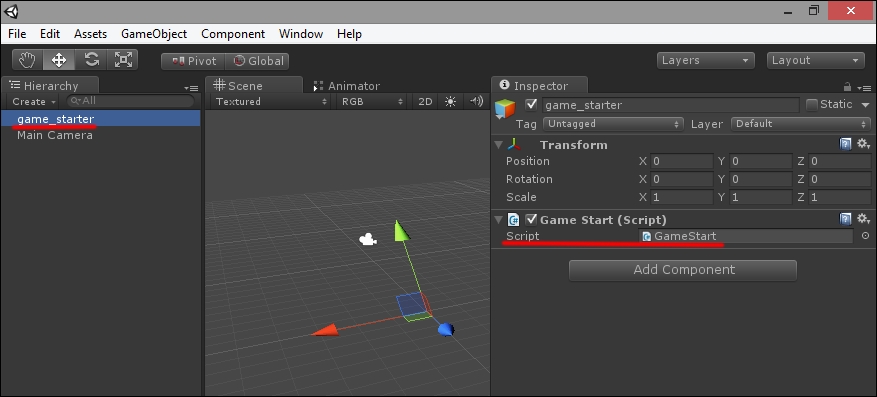Click the Add Component button
The height and width of the screenshot is (397, 877).
coord(682,270)
